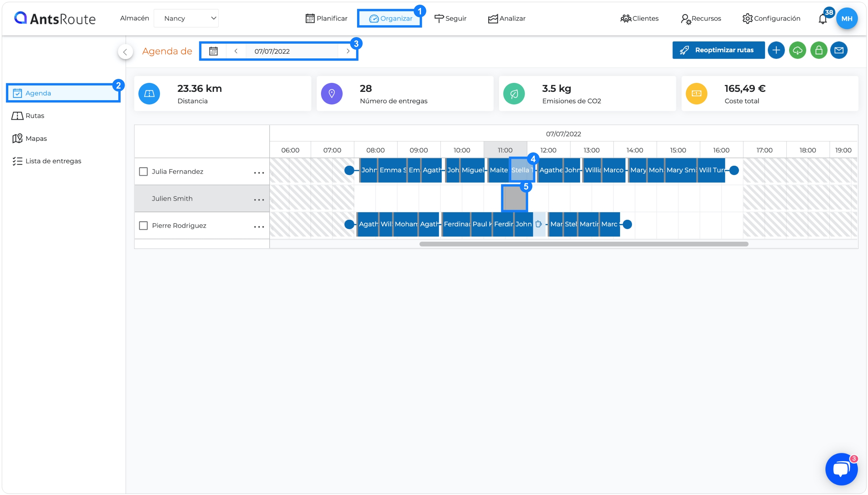
Task: Click the green lock icon
Action: pos(819,50)
